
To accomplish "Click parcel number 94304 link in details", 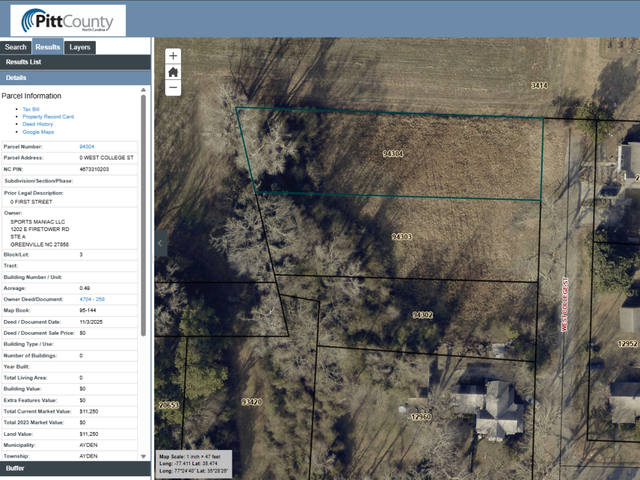I will coord(87,147).
